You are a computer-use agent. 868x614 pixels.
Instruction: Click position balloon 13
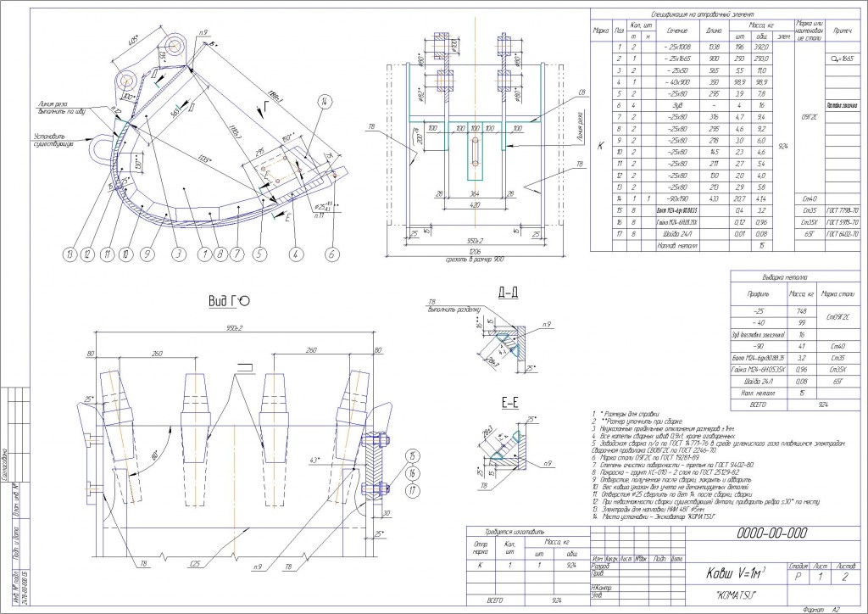pyautogui.click(x=70, y=254)
